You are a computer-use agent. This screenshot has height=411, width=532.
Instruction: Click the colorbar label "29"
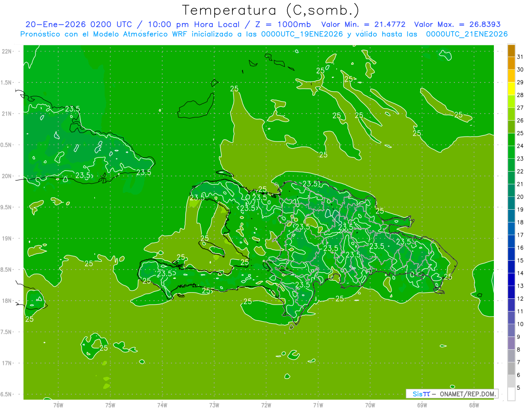[x=520, y=82]
